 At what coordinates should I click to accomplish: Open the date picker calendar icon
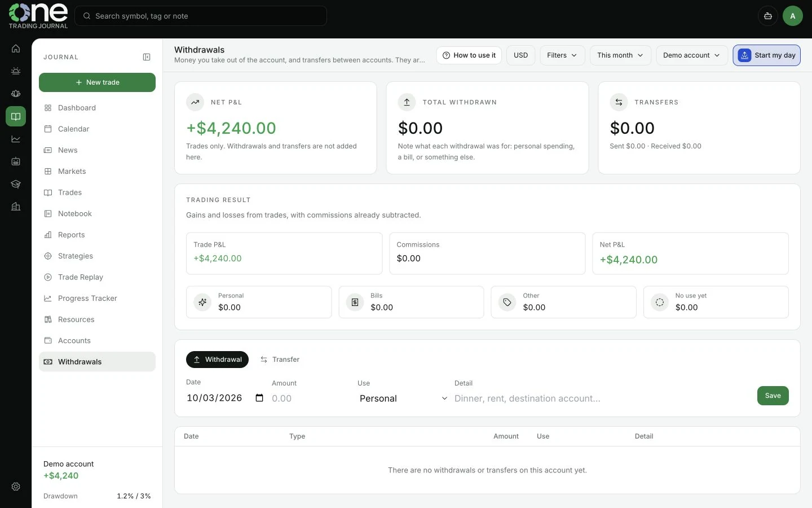coord(259,398)
